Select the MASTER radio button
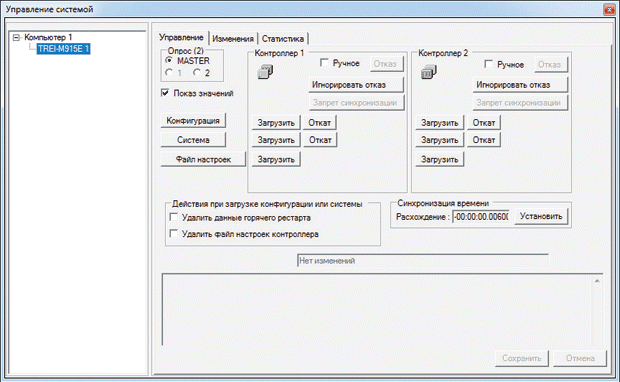Image resolution: width=620 pixels, height=382 pixels. pyautogui.click(x=169, y=61)
